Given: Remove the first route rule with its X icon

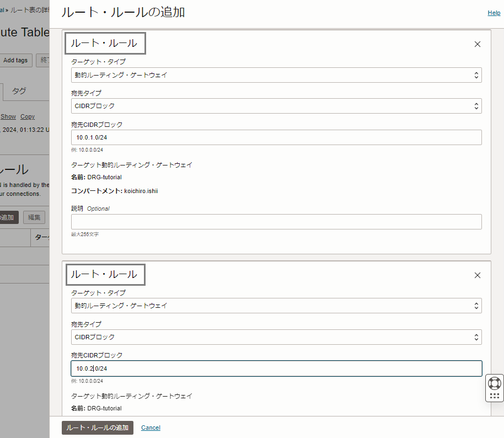Looking at the screenshot, I should tap(478, 44).
